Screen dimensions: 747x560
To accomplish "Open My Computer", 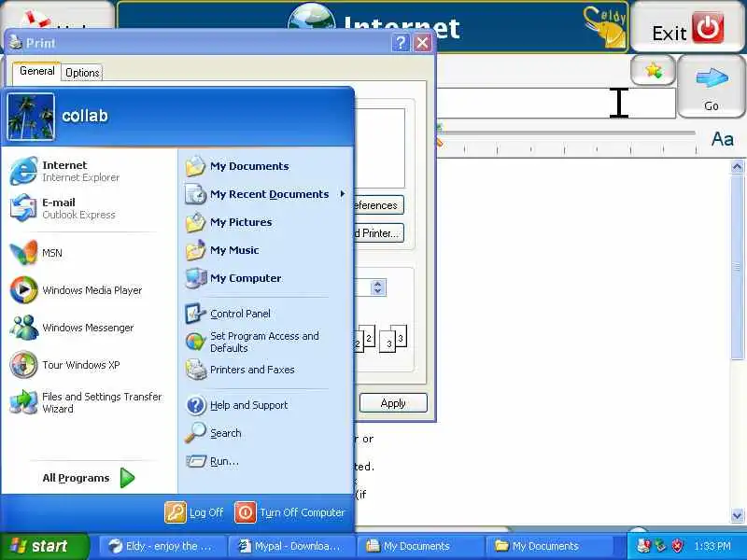I will coord(233,278).
